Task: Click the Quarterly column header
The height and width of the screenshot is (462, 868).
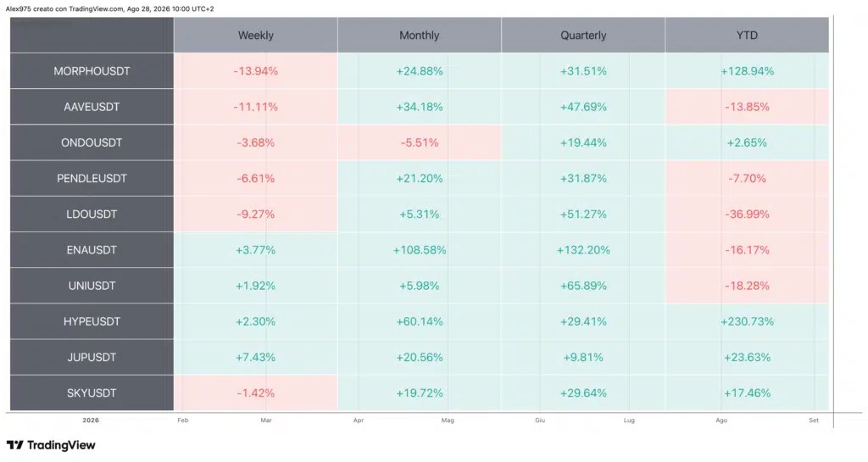Action: [x=583, y=35]
